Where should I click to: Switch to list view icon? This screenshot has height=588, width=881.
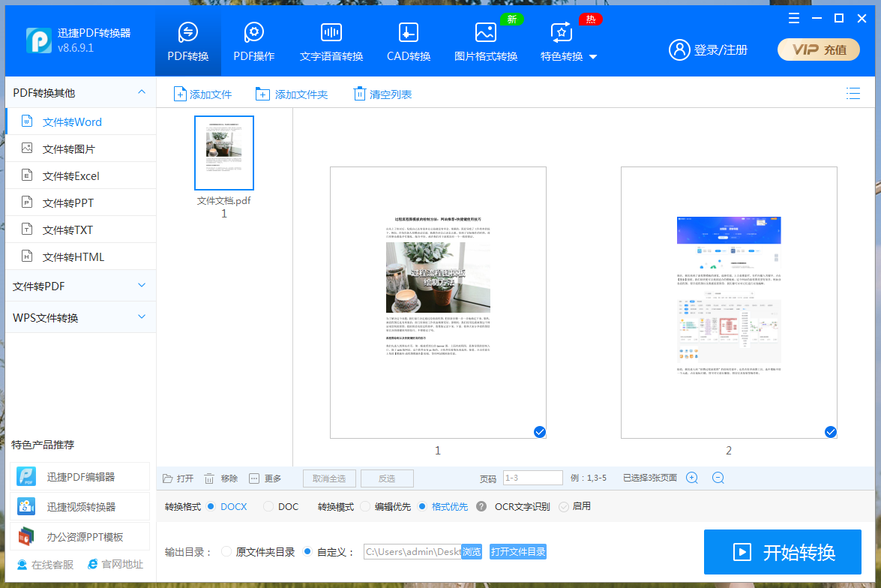tap(853, 94)
